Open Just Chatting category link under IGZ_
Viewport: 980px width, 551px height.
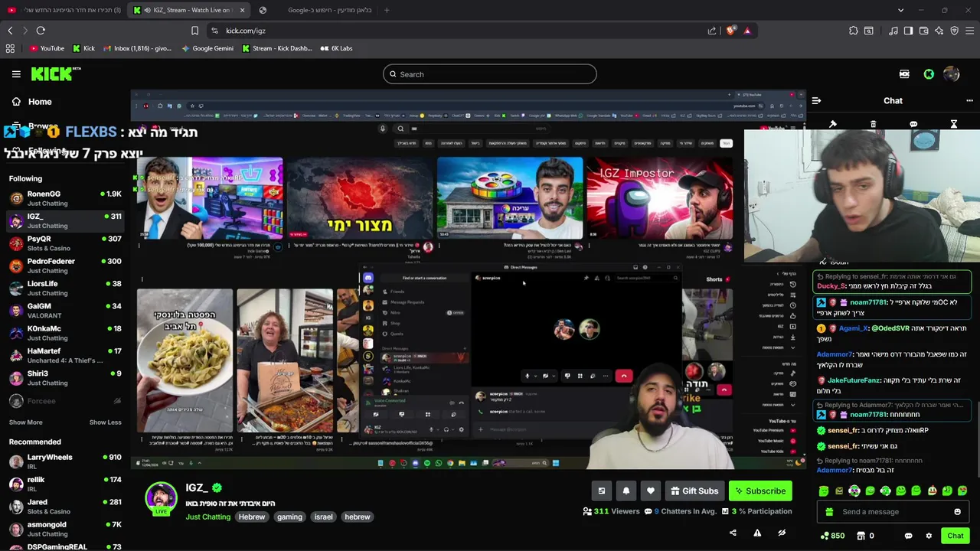208,517
